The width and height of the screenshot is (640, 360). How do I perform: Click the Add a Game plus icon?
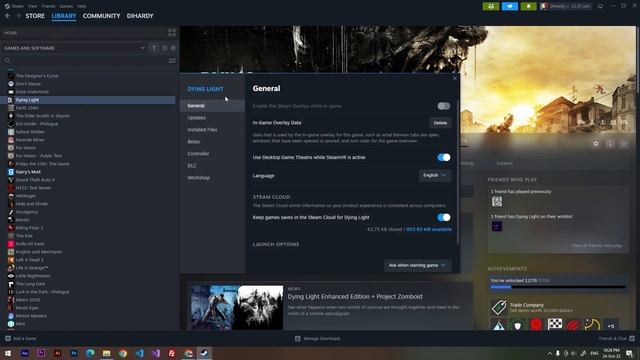click(8, 338)
